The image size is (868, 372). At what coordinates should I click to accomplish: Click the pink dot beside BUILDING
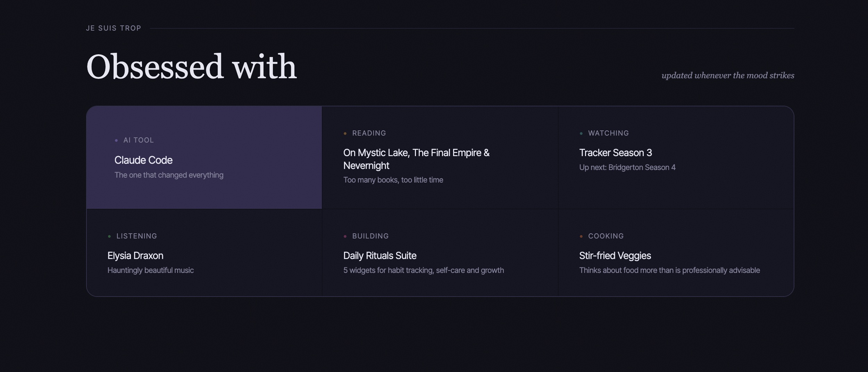(345, 236)
